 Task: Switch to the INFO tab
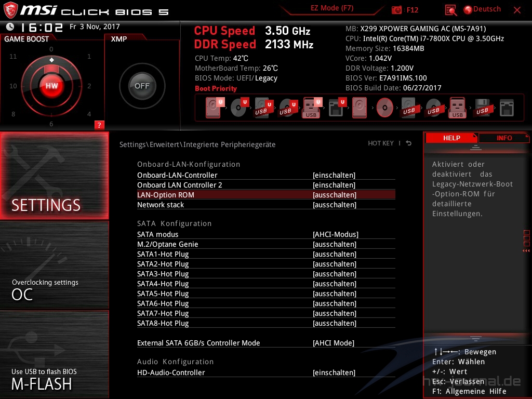tap(504, 138)
